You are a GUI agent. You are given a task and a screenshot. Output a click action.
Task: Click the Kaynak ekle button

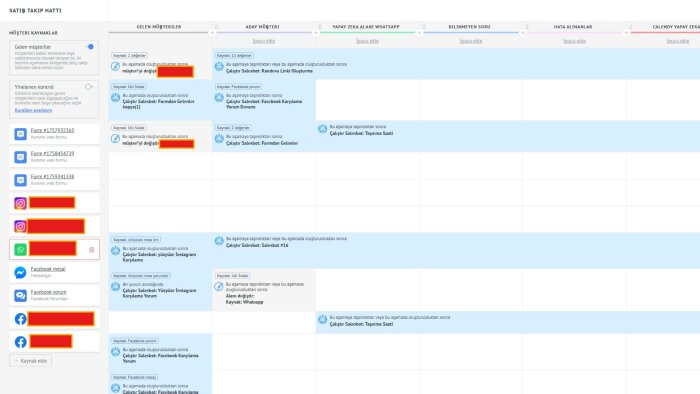click(30, 361)
